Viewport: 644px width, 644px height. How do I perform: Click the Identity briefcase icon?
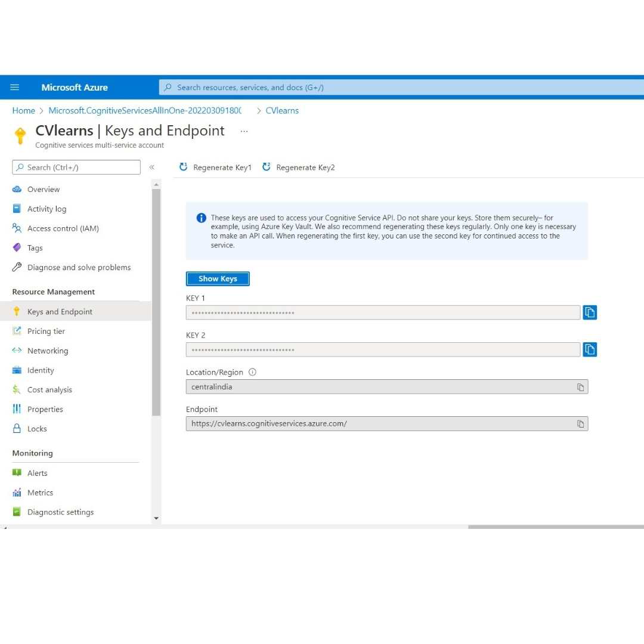click(x=17, y=370)
